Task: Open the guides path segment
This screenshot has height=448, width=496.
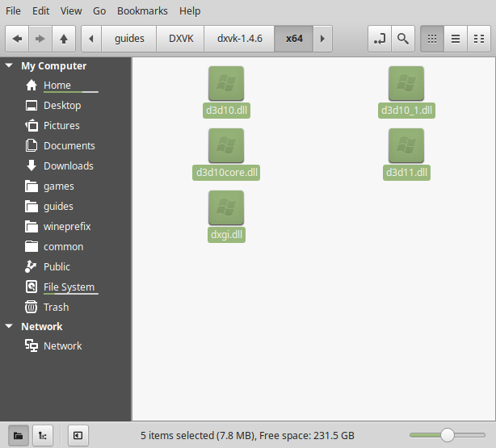Action: [129, 39]
